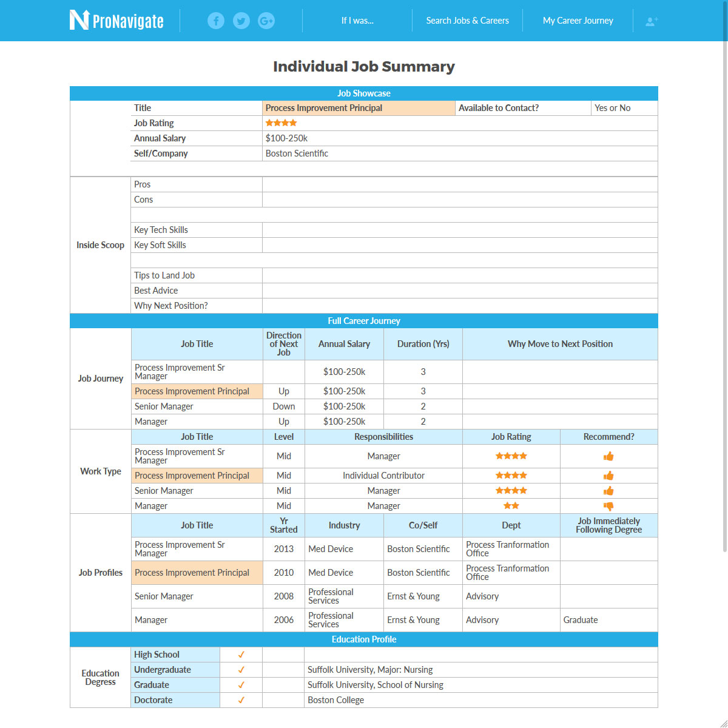Click the star rating under Job Rating
Viewport: 728px width, 728px height.
(x=281, y=123)
